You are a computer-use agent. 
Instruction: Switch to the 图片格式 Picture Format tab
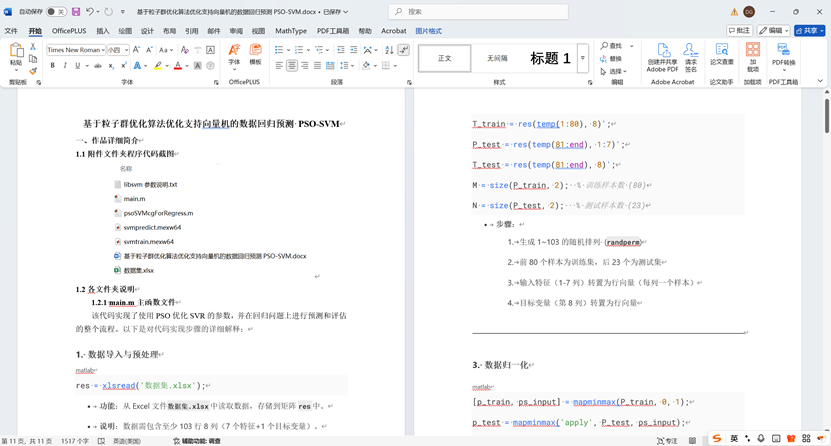click(429, 31)
